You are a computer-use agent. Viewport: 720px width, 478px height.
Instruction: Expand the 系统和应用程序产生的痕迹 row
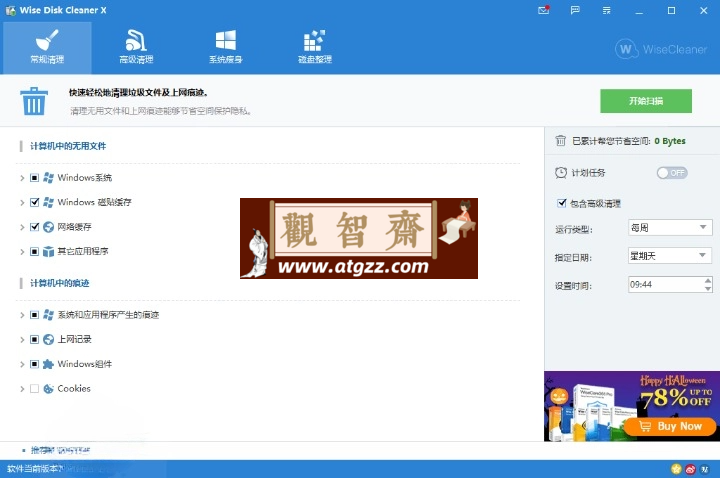pyautogui.click(x=22, y=315)
